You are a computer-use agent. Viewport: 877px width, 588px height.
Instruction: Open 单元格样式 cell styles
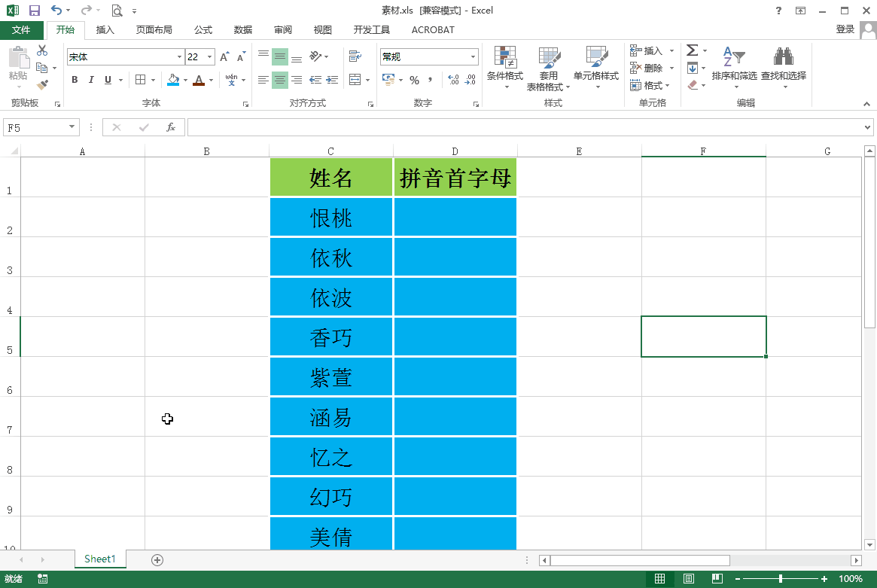click(x=596, y=67)
